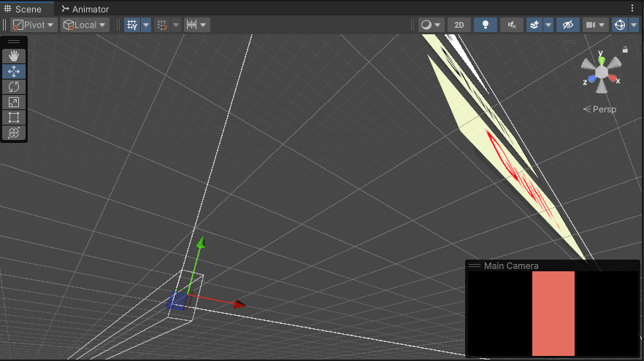Viewport: 644px width, 361px height.
Task: Switch to the Scene tab
Action: (x=23, y=9)
